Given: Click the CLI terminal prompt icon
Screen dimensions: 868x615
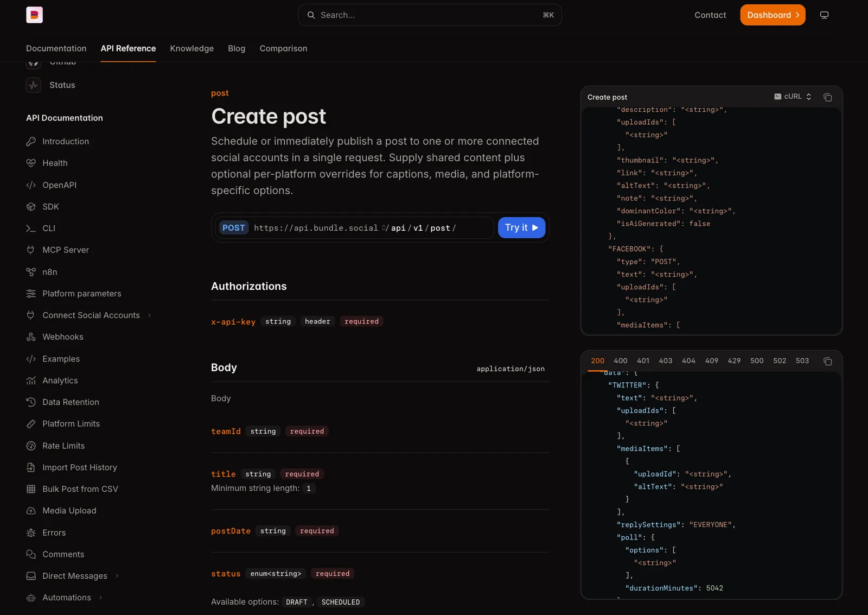Looking at the screenshot, I should [31, 229].
